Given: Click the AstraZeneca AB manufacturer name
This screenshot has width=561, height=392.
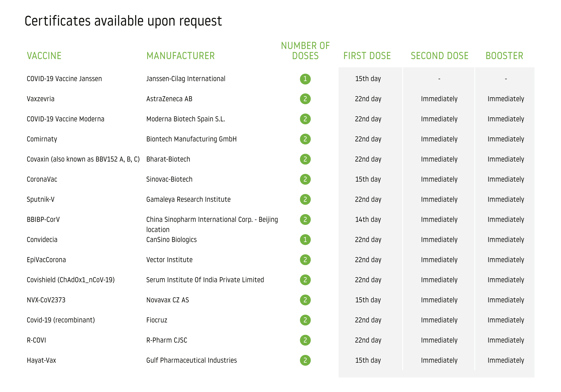Looking at the screenshot, I should (x=169, y=99).
